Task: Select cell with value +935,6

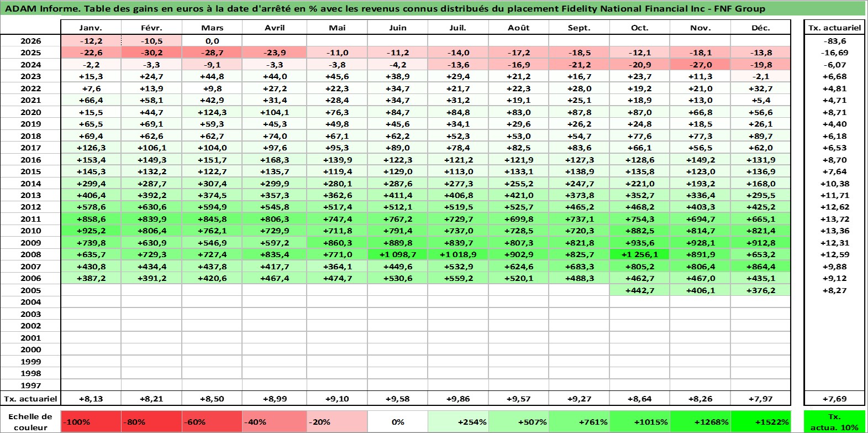Action: 640,243
